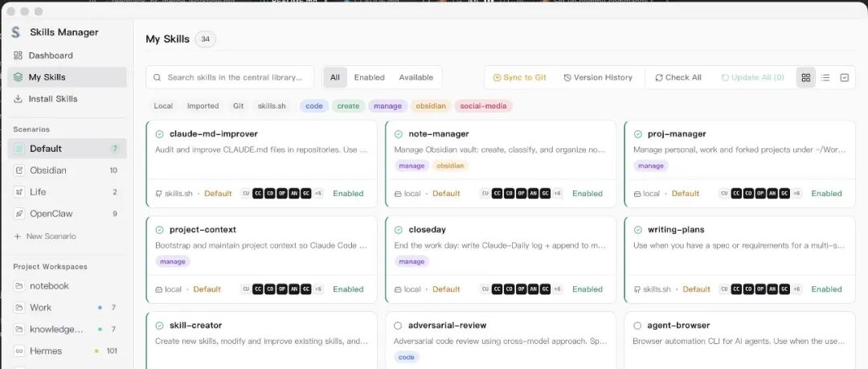Open the Hermes workspace link icon
Viewport: 868px width, 369px height.
click(18, 351)
